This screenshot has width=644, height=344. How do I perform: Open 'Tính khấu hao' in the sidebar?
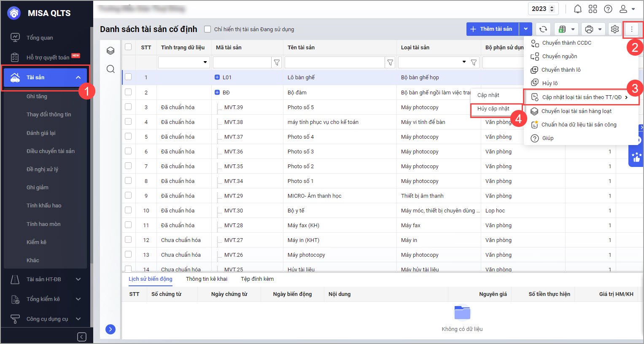click(x=44, y=205)
